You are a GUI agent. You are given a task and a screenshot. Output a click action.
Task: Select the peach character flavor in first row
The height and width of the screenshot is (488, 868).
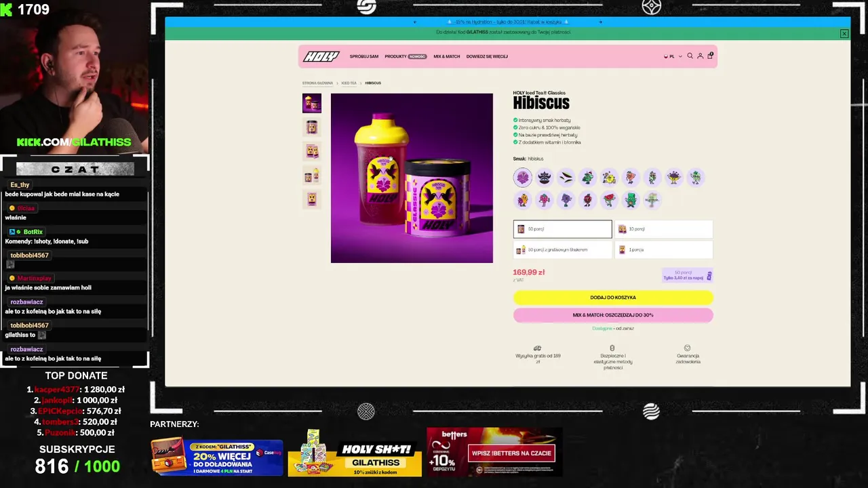click(631, 178)
